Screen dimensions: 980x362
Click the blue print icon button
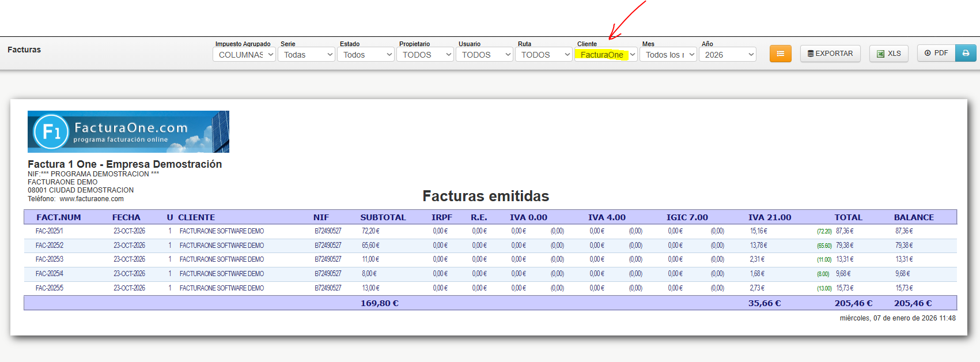click(x=966, y=53)
